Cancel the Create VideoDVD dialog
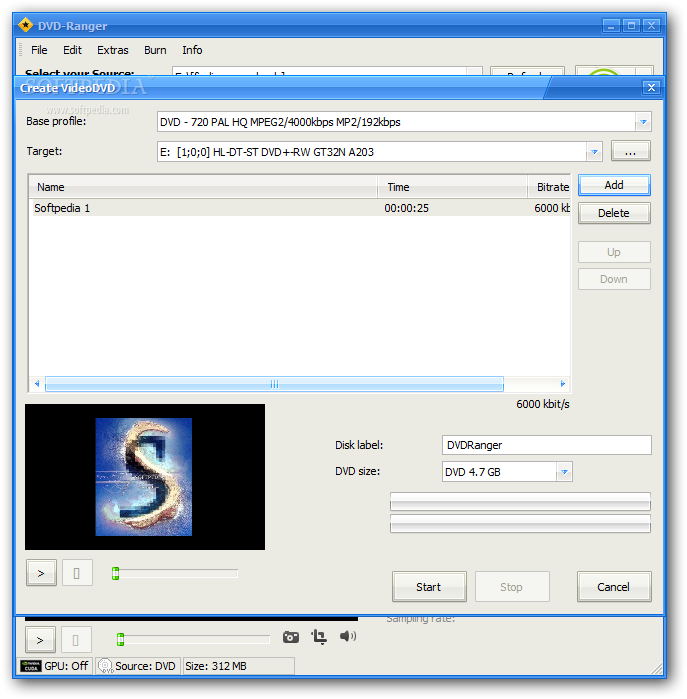The image size is (687, 699). point(614,587)
